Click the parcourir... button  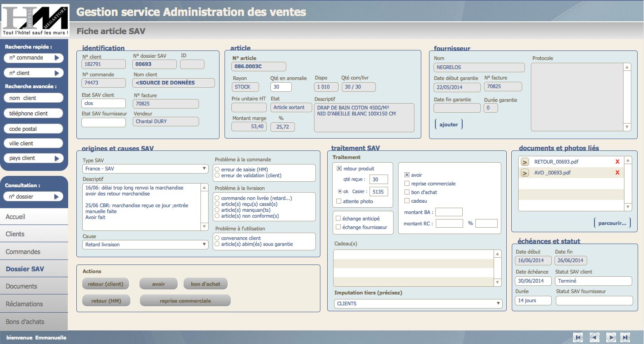(612, 223)
